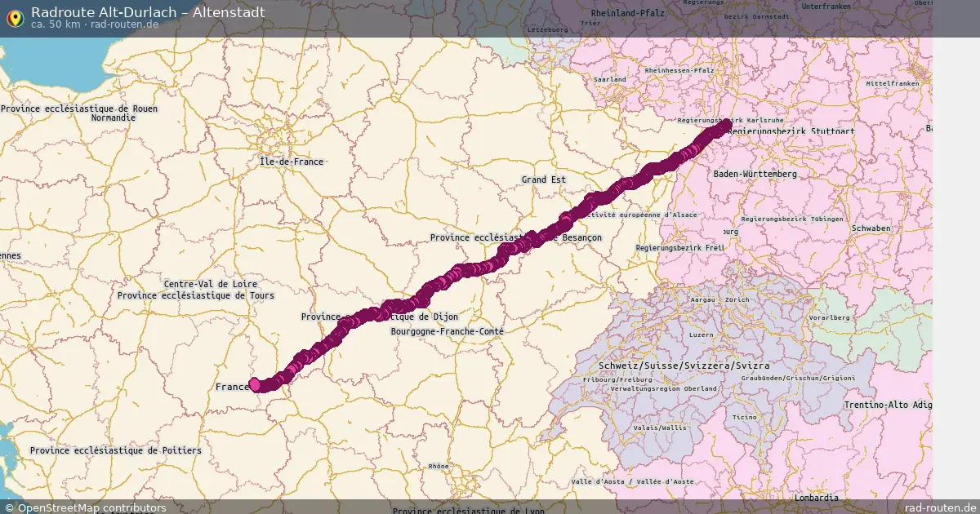Click the Mittelfranken label
This screenshot has width=980, height=514.
pos(893,83)
